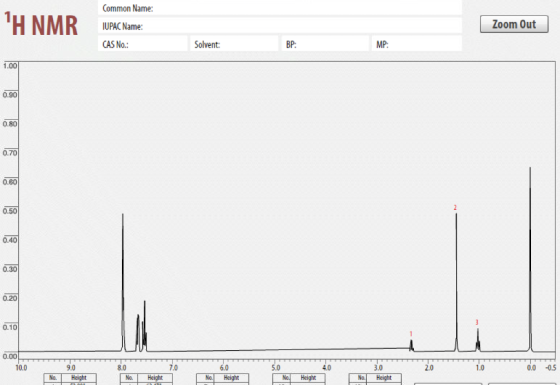The height and width of the screenshot is (385, 560).
Task: Click the 0.20 intensity axis label
Action: pyautogui.click(x=10, y=298)
